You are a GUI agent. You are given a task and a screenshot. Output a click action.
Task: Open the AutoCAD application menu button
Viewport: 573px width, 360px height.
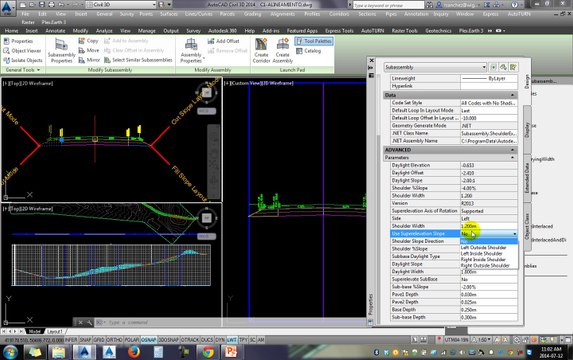pyautogui.click(x=8, y=7)
